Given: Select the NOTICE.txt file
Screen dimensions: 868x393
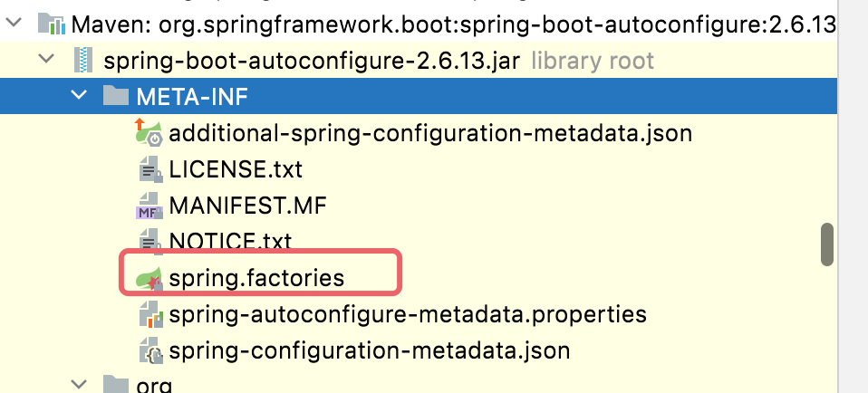Looking at the screenshot, I should (230, 242).
